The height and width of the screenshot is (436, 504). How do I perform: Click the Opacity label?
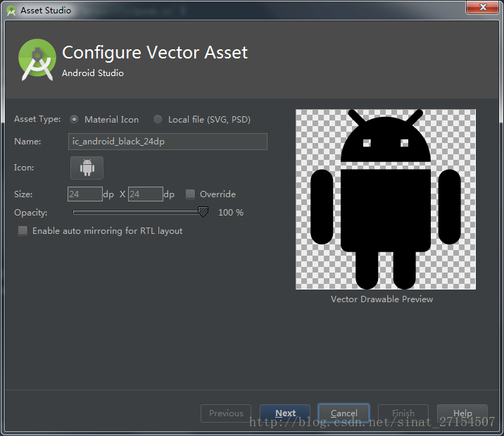click(30, 213)
